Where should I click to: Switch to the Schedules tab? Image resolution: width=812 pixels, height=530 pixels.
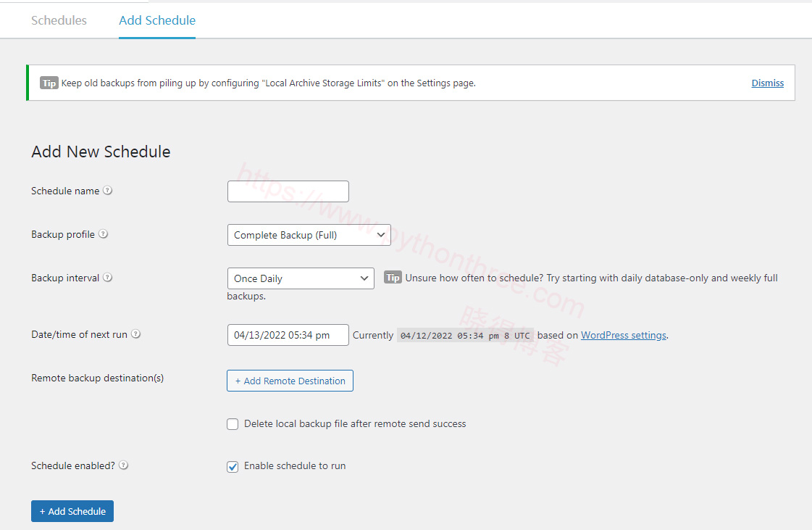(59, 20)
